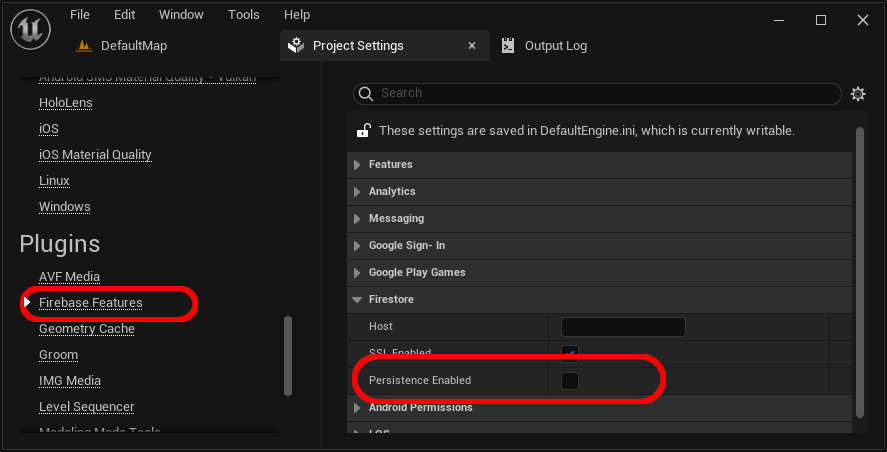Minimize the editor window
The image size is (887, 452).
click(x=780, y=20)
